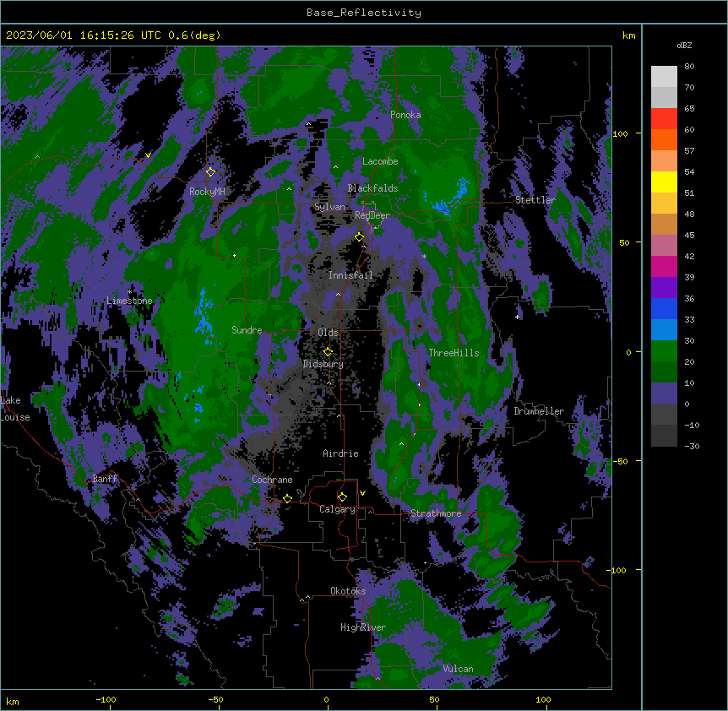Select the Didsbury label
The height and width of the screenshot is (711, 728).
point(323,364)
